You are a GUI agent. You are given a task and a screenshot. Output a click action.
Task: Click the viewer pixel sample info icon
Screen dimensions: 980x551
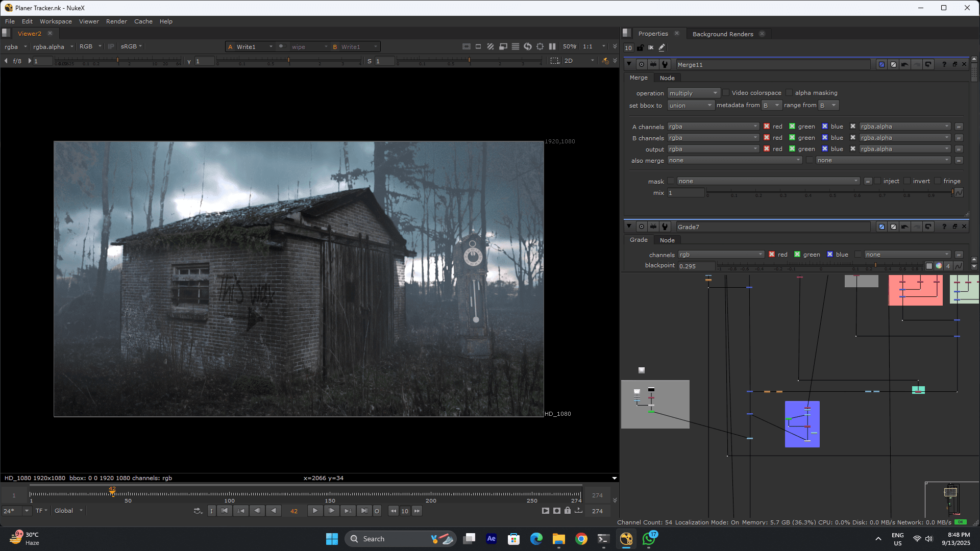click(x=605, y=61)
